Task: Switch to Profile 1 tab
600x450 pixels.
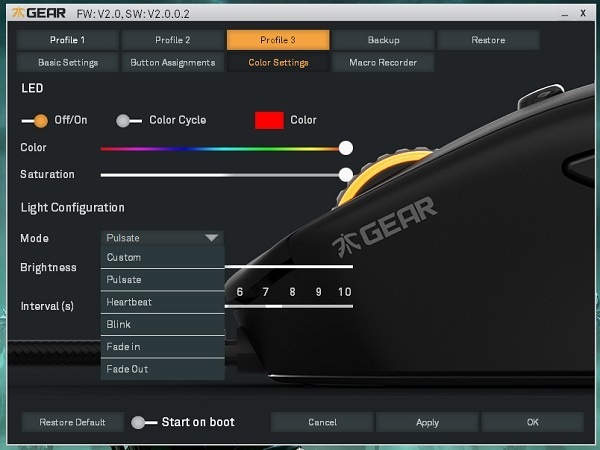Action: pyautogui.click(x=67, y=40)
